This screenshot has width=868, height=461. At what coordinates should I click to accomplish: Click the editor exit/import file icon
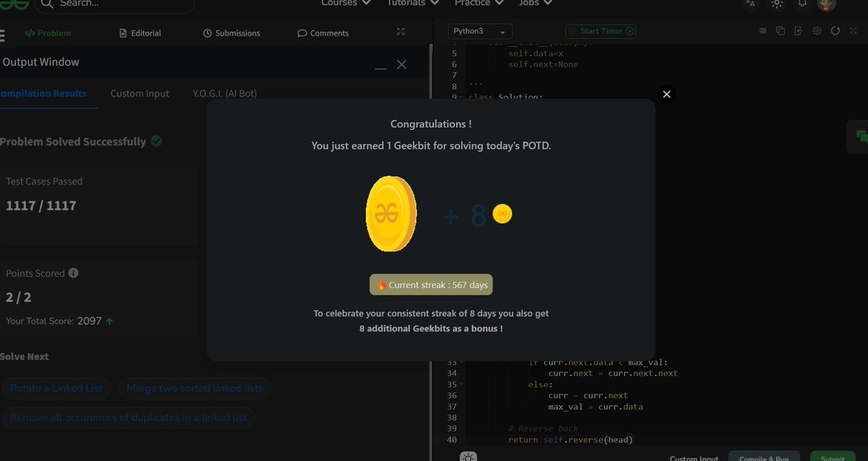pyautogui.click(x=799, y=31)
